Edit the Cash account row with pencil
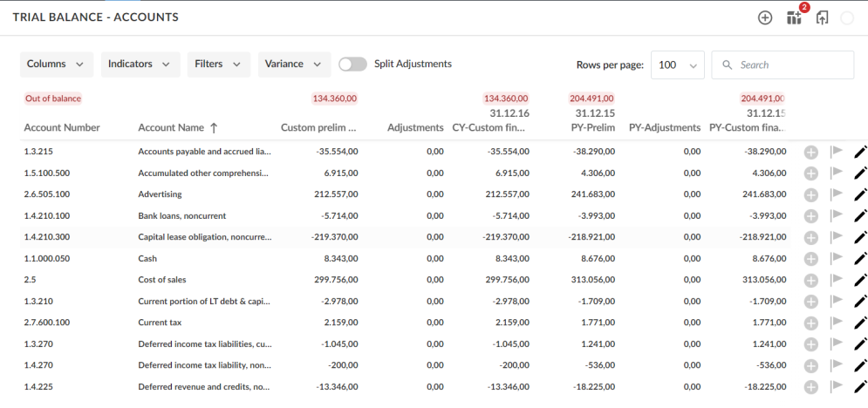The width and height of the screenshot is (868, 408). 860,259
